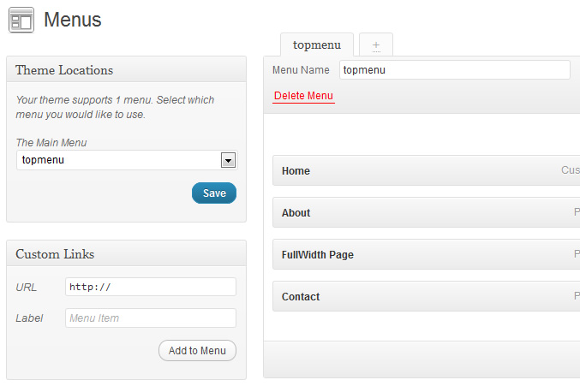Collapse the Theme Locations panel header
The height and width of the screenshot is (392, 580).
pyautogui.click(x=126, y=70)
